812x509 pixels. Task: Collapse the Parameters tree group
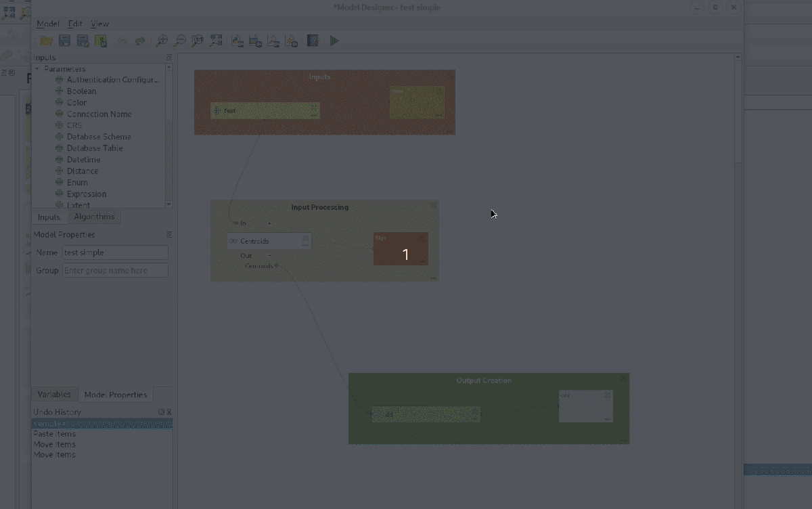pyautogui.click(x=37, y=69)
